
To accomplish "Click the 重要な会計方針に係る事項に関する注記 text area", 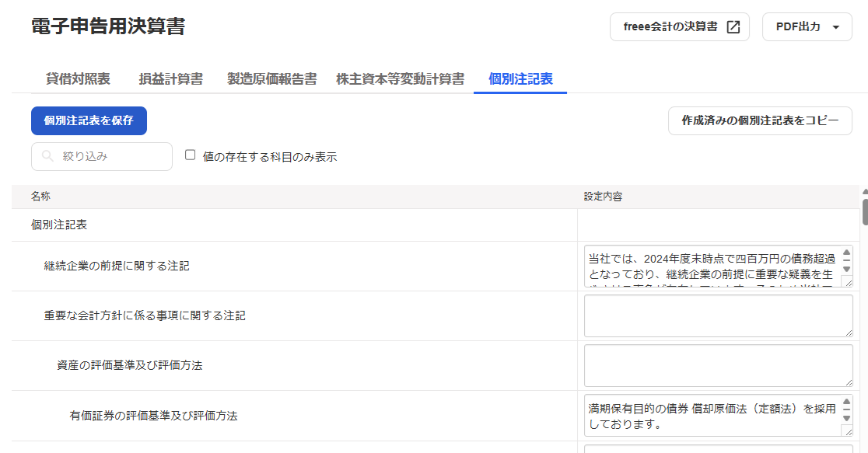I will (x=719, y=315).
